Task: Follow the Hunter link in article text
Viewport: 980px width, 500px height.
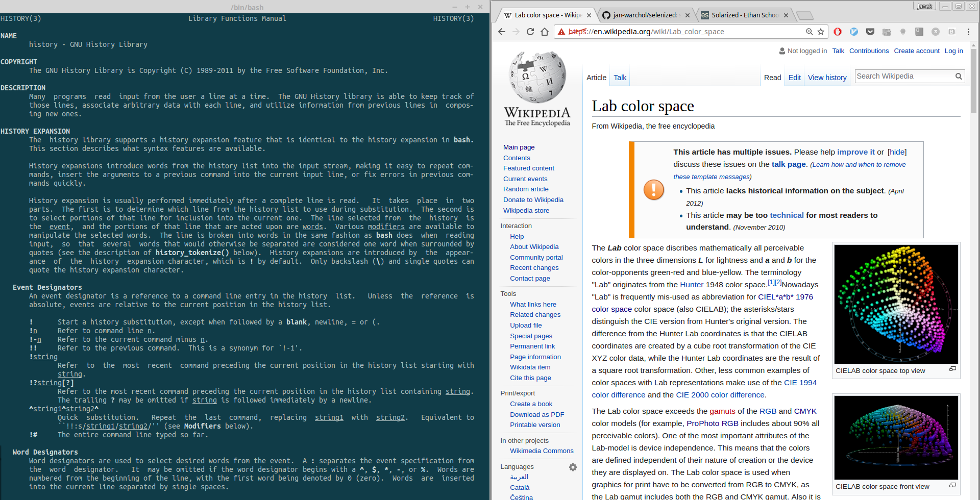Action: click(691, 285)
